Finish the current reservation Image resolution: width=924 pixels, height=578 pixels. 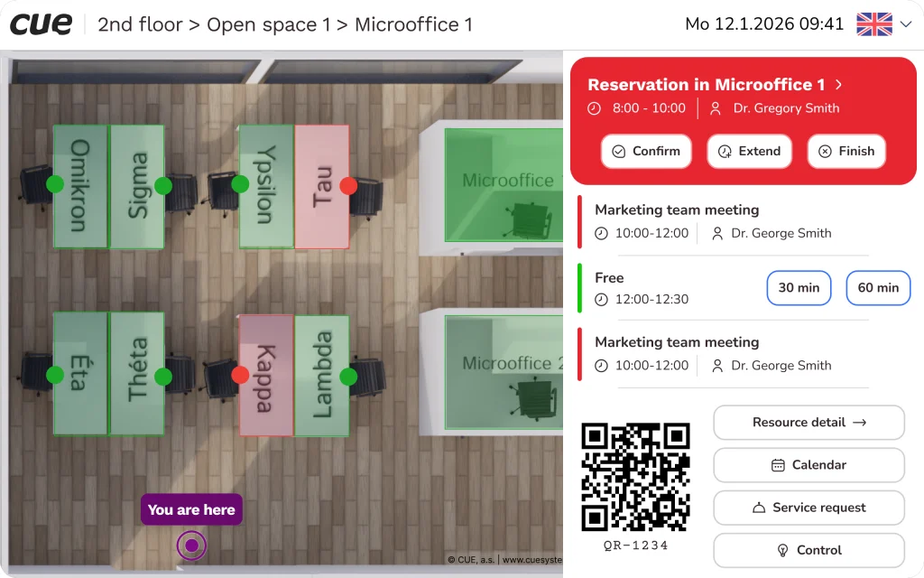pyautogui.click(x=846, y=152)
